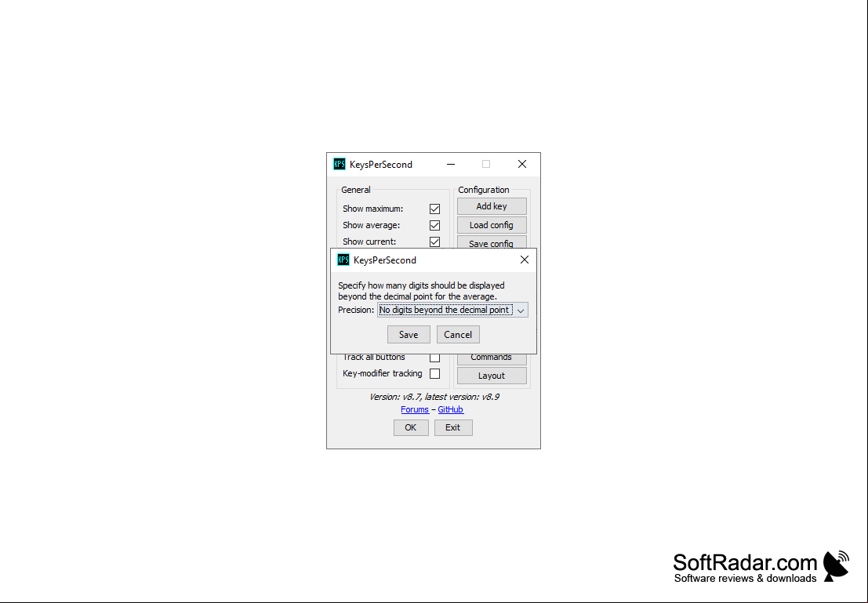Image resolution: width=868 pixels, height=603 pixels.
Task: Open the Precision dropdown
Action: pyautogui.click(x=452, y=310)
